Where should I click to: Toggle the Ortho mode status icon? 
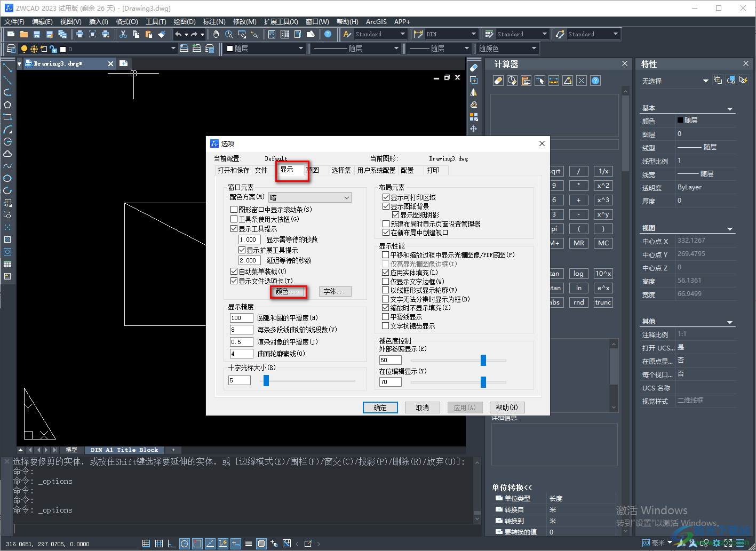(172, 544)
